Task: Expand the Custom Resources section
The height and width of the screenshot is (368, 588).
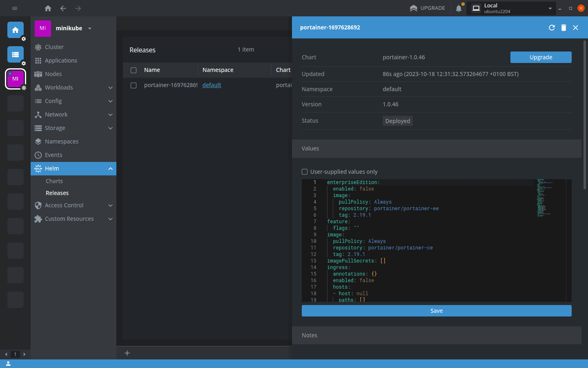Action: point(73,219)
